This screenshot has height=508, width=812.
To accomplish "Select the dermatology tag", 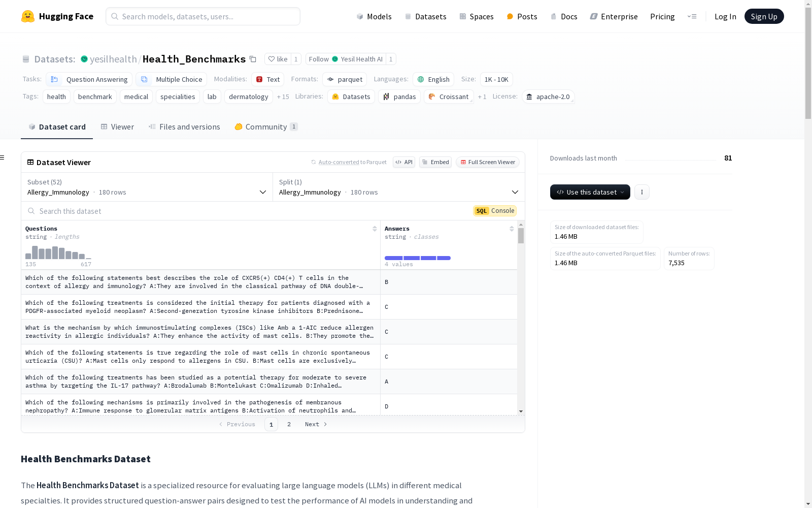I will coord(249,97).
